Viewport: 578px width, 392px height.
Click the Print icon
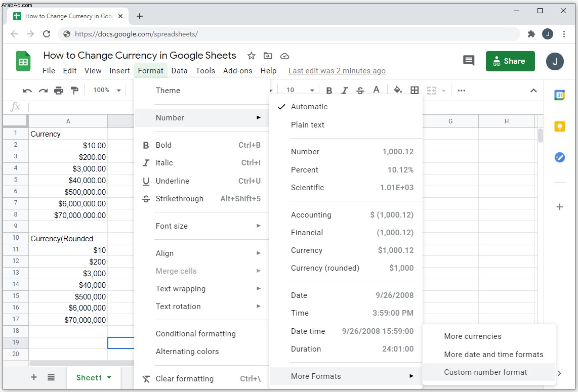click(59, 90)
